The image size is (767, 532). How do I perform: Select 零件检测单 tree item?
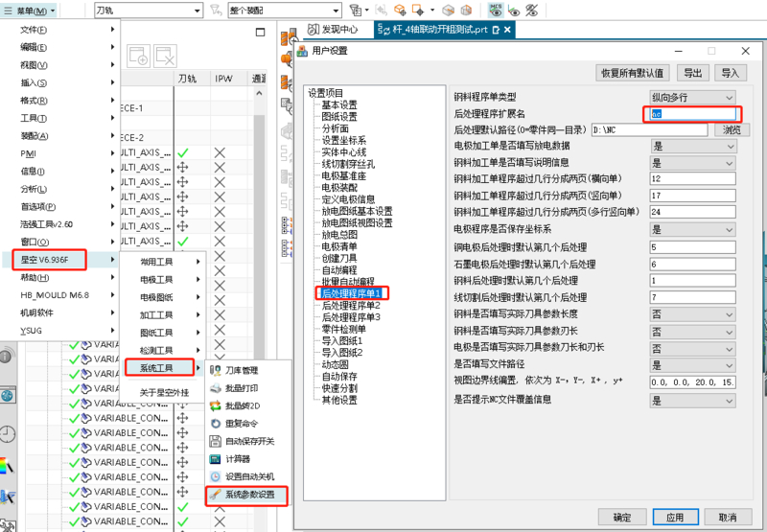[x=344, y=329]
